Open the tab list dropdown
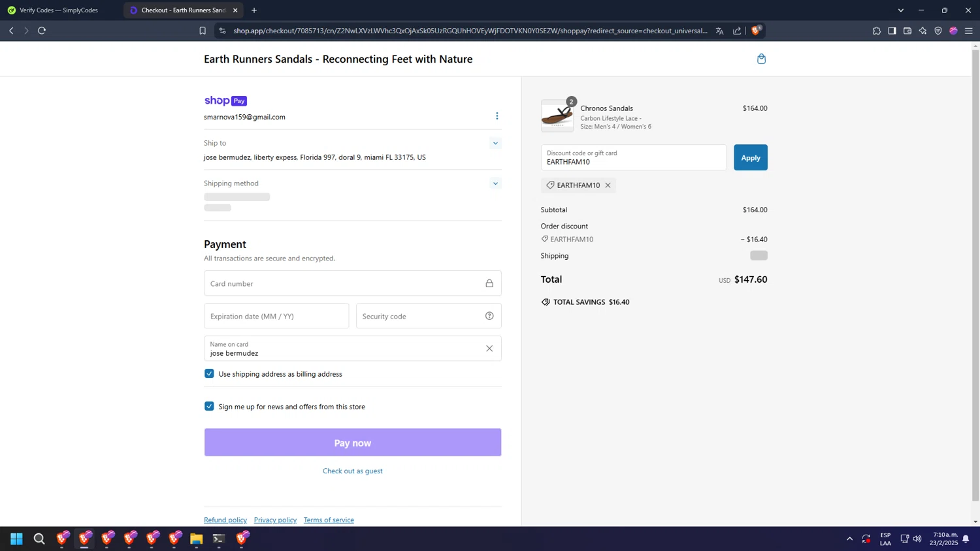This screenshot has width=980, height=551. (x=900, y=10)
